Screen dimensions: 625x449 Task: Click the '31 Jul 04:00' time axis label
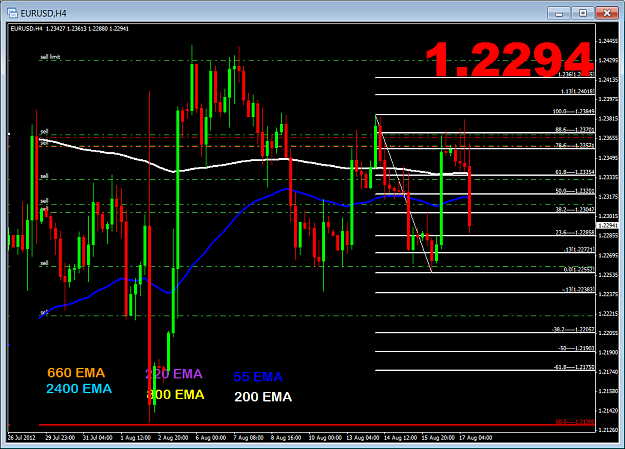(98, 438)
